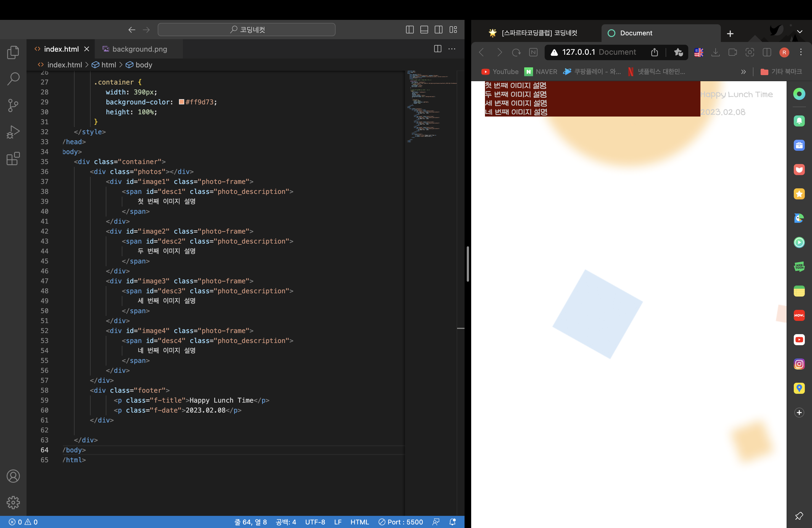Open the Extensions view

click(13, 159)
